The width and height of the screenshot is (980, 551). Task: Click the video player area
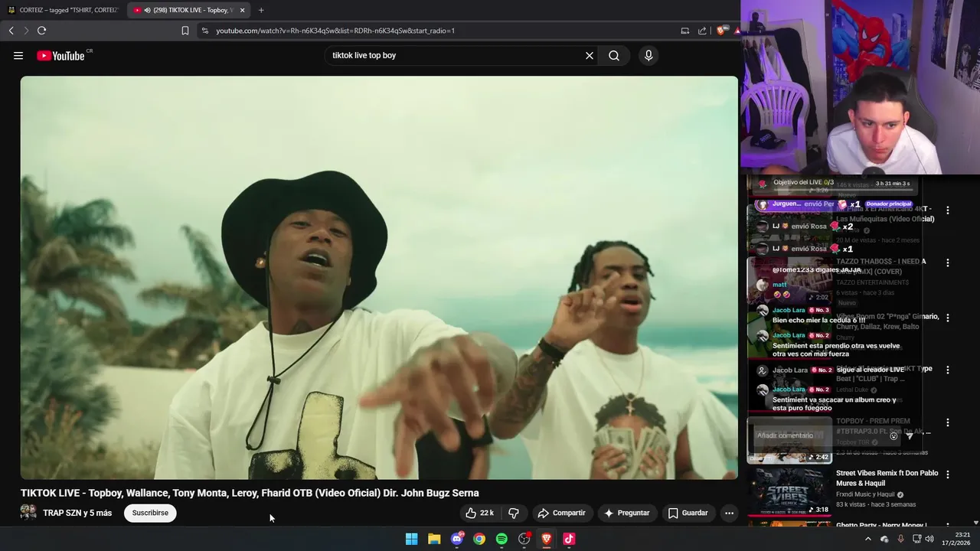(x=379, y=278)
